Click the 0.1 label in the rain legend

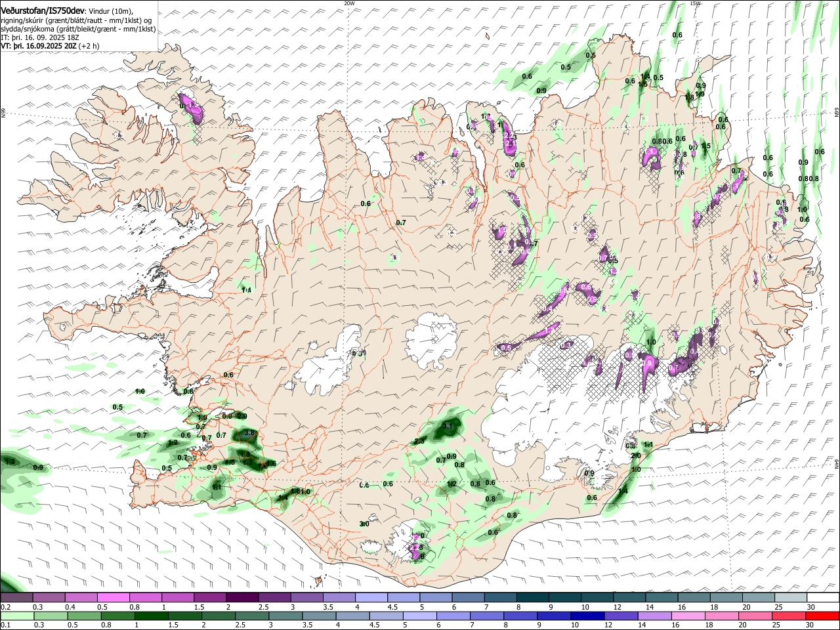tap(6, 625)
